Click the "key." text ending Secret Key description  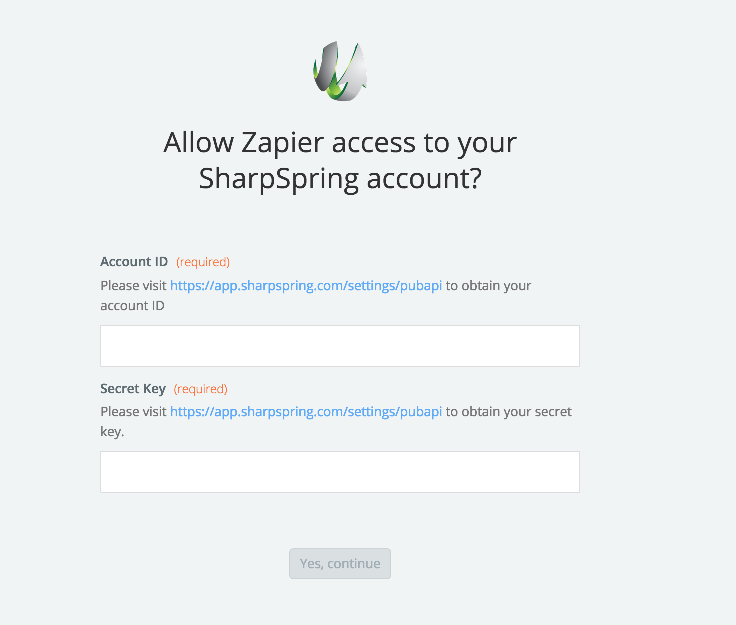[x=112, y=432]
